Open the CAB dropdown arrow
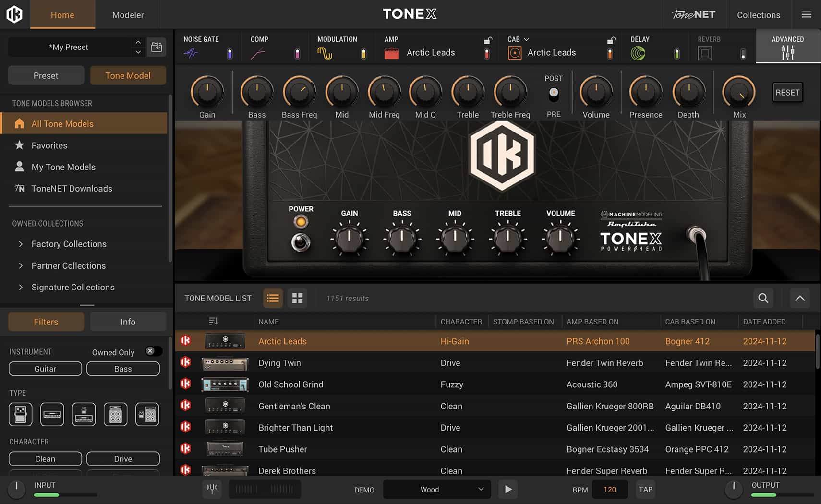Screen dimensions: 821x504 click(526, 39)
